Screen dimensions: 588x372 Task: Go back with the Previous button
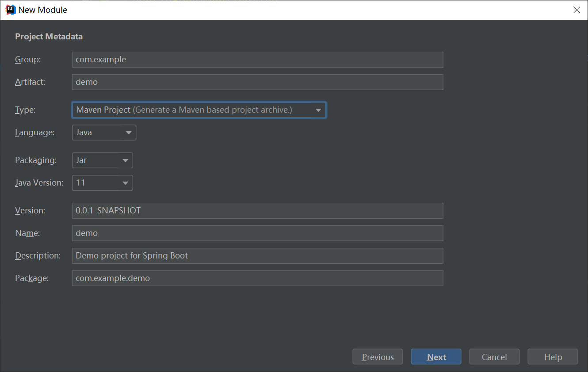click(x=378, y=357)
